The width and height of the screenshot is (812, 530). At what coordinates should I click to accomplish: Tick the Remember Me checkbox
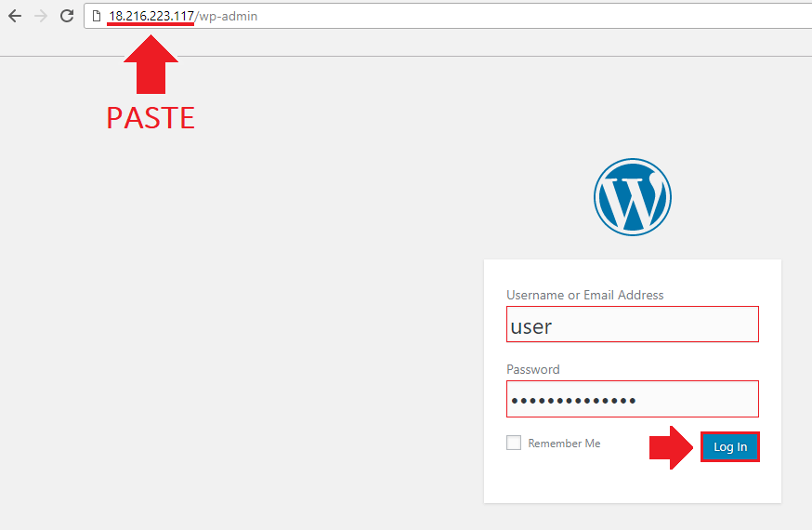[x=514, y=443]
